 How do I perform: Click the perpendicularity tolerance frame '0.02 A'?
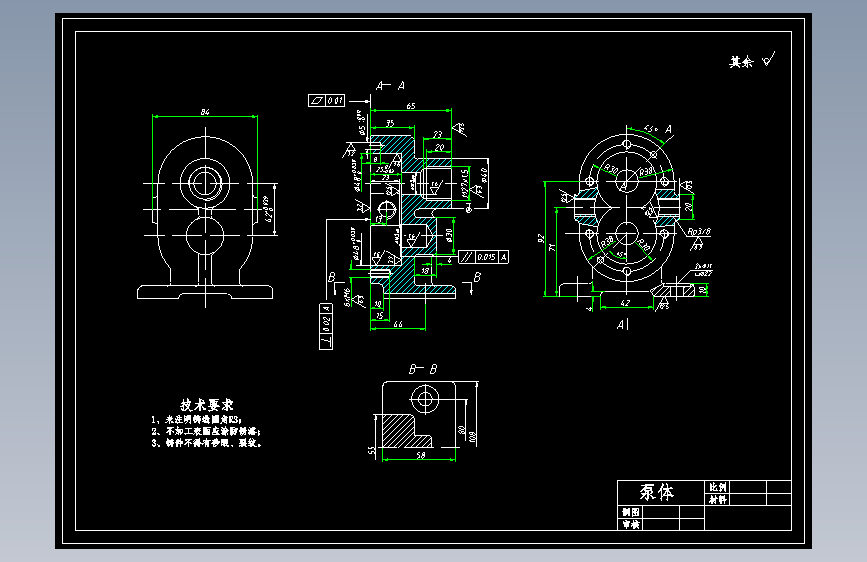coord(326,326)
